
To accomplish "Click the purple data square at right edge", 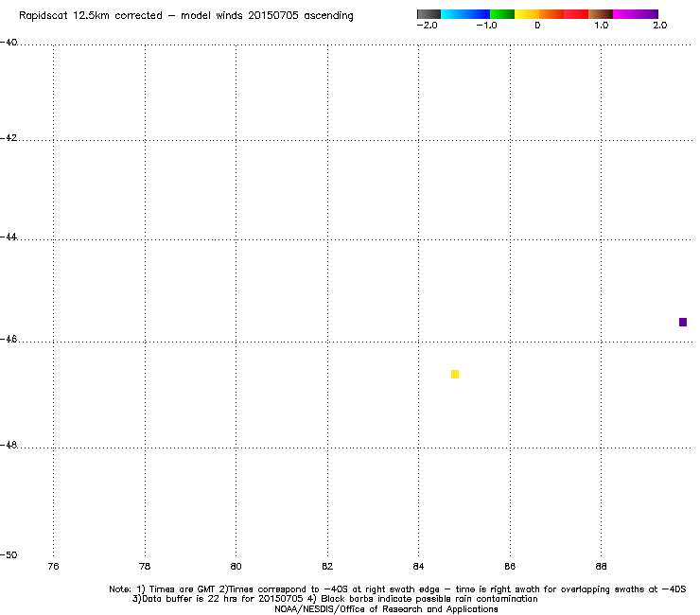I will pyautogui.click(x=683, y=322).
